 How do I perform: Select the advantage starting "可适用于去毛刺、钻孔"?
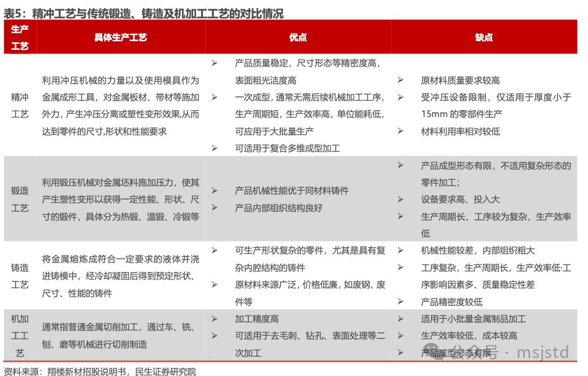[310, 344]
